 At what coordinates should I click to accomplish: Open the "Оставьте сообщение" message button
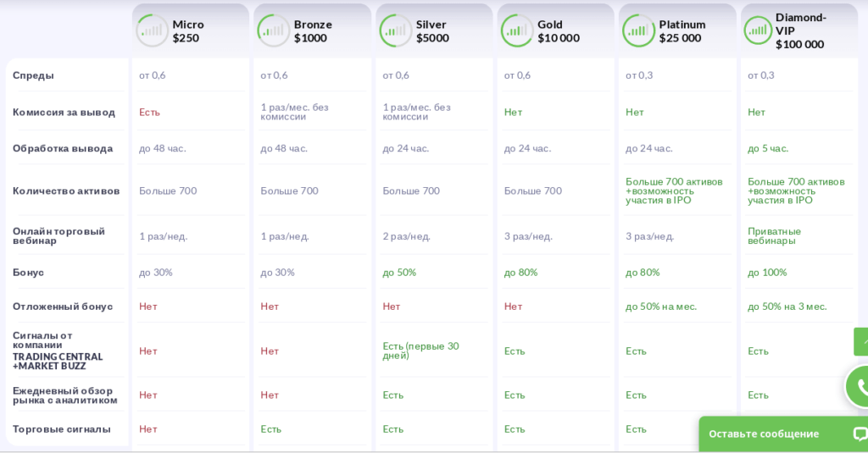click(764, 434)
